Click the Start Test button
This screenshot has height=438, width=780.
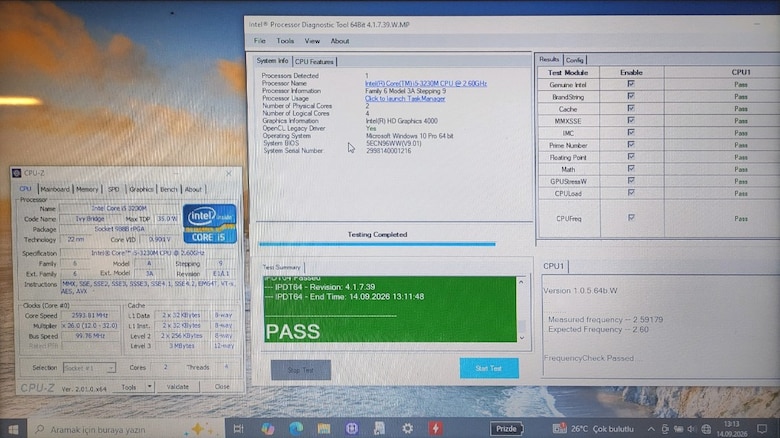(x=489, y=368)
